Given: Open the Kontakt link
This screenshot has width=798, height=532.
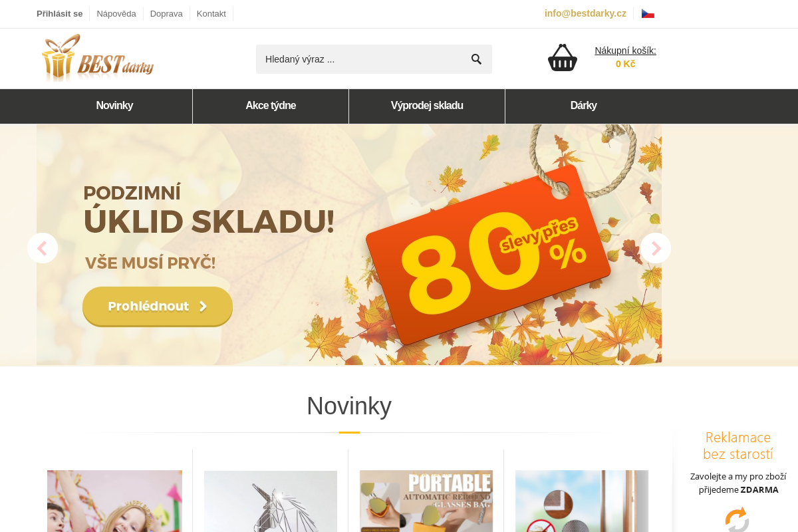Looking at the screenshot, I should click(x=211, y=13).
